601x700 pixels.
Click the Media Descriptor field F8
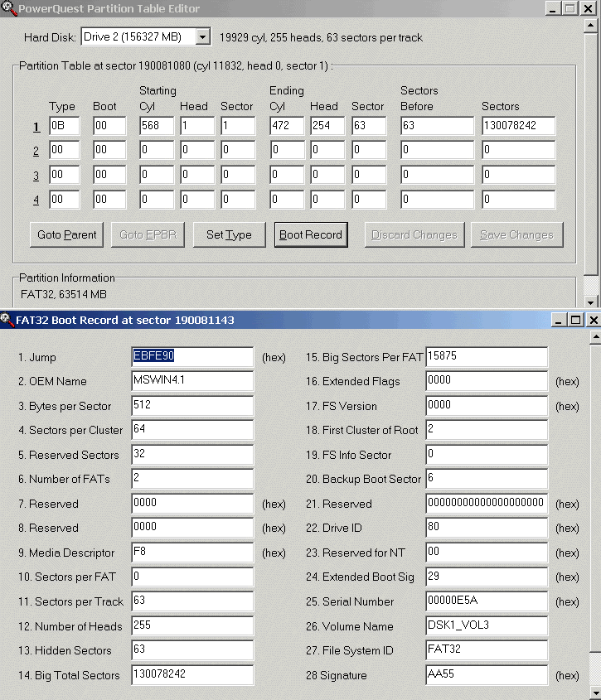pos(192,553)
